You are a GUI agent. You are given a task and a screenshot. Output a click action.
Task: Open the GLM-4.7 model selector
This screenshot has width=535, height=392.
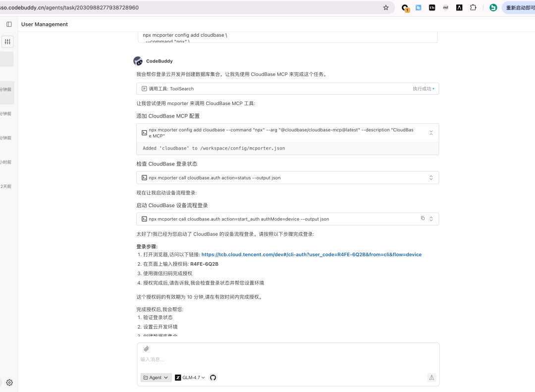pos(190,377)
